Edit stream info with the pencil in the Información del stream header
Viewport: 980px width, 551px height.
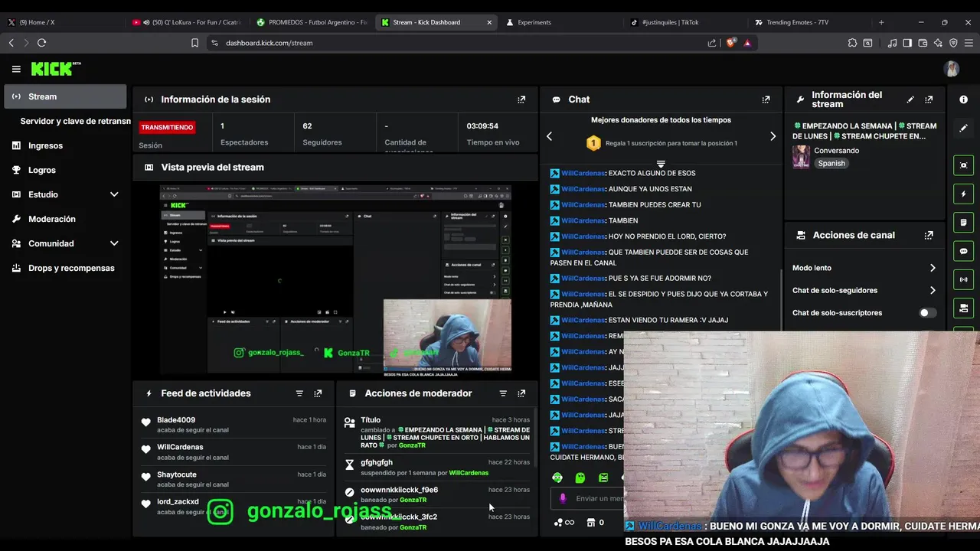pyautogui.click(x=910, y=99)
